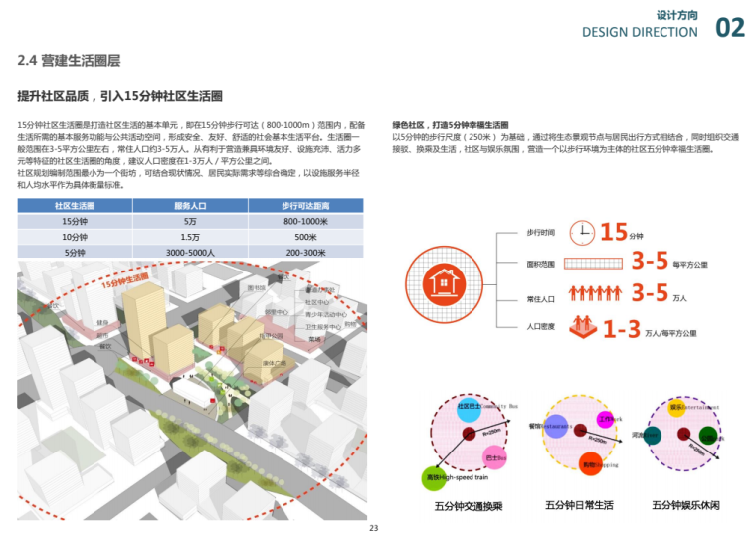
Task: Click the clock icon beside 15分钟
Action: pos(581,233)
